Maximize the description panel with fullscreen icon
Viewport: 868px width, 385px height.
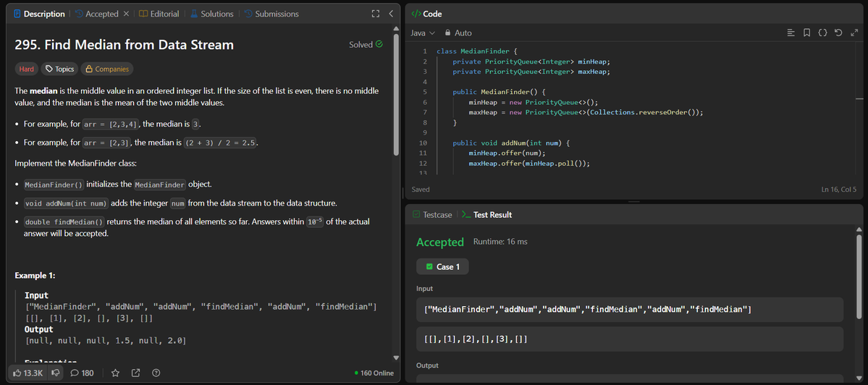coord(375,14)
